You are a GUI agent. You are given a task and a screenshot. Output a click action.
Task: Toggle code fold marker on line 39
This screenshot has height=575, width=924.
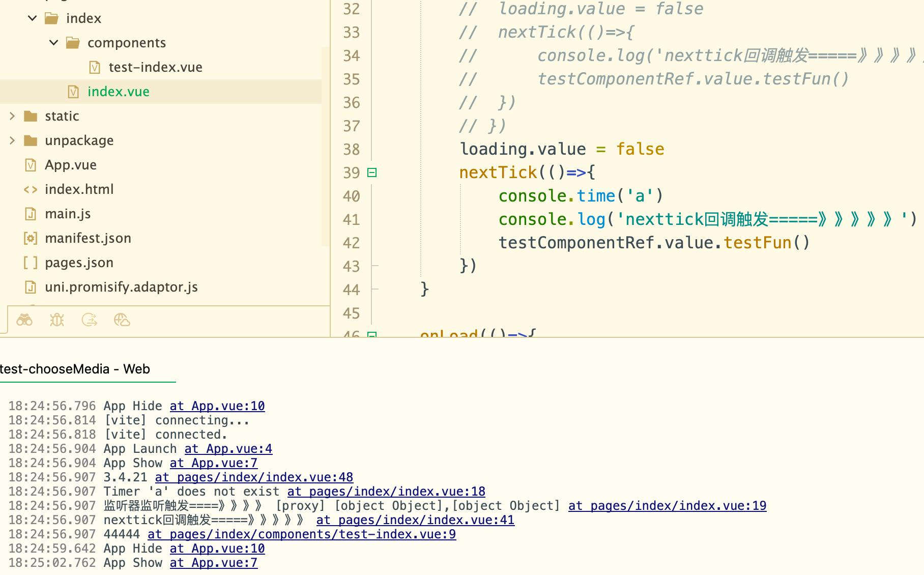(x=372, y=172)
